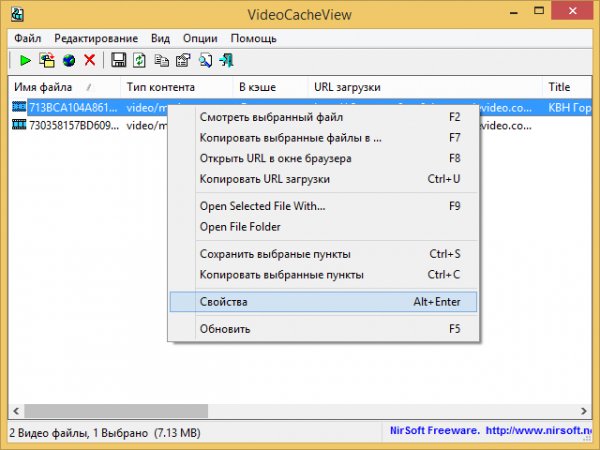Choose Обновить in context menu
Screen dimensions: 600x450
pos(323,329)
